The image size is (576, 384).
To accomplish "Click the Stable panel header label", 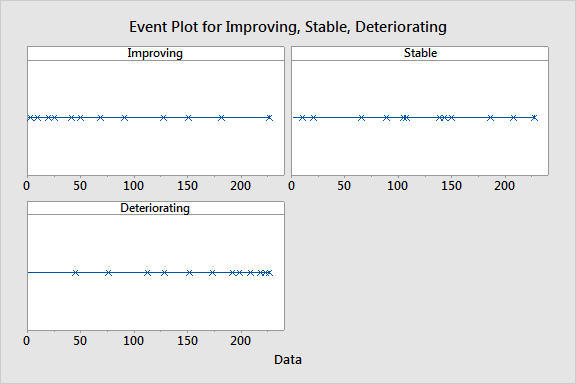I will [x=420, y=53].
